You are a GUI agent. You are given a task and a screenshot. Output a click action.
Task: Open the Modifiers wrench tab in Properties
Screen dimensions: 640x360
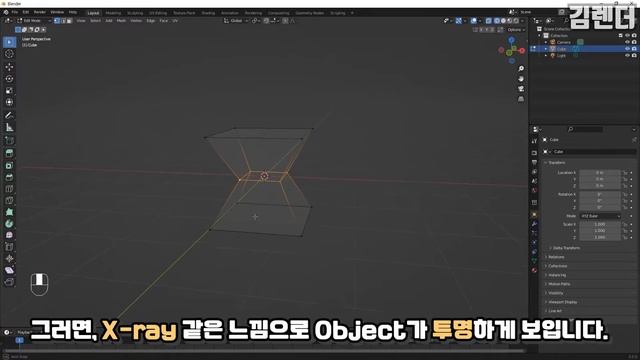(x=534, y=224)
